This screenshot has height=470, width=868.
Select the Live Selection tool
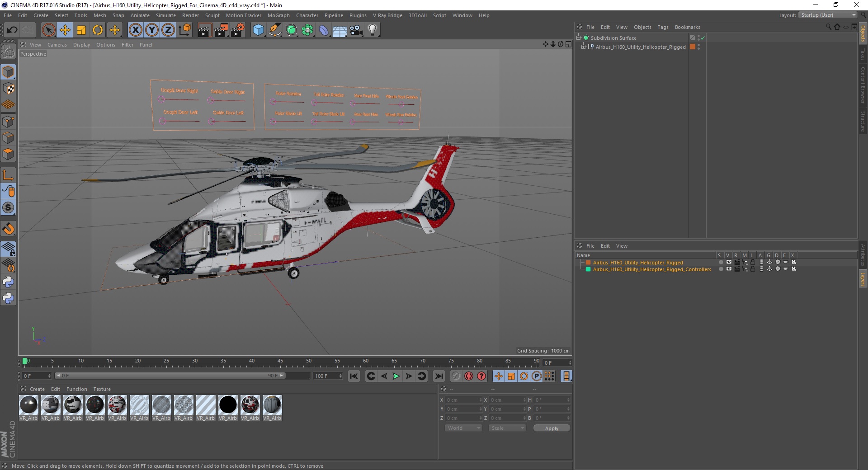[x=48, y=30]
